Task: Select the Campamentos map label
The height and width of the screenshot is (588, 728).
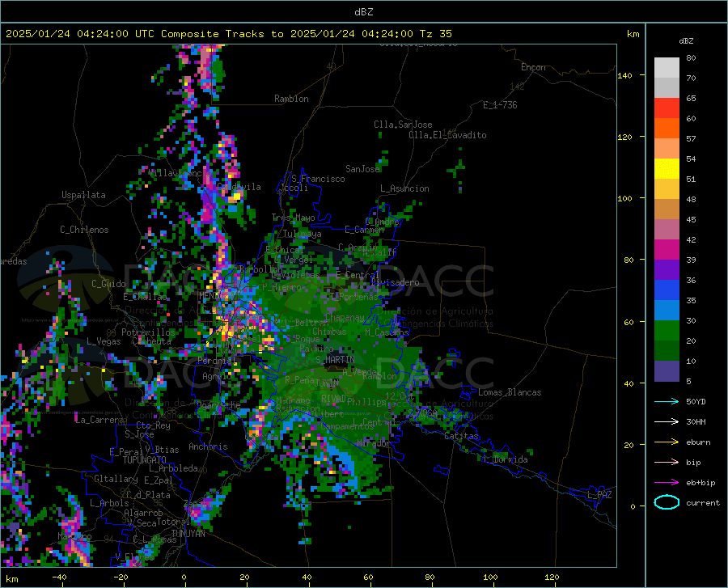Action: (347, 426)
